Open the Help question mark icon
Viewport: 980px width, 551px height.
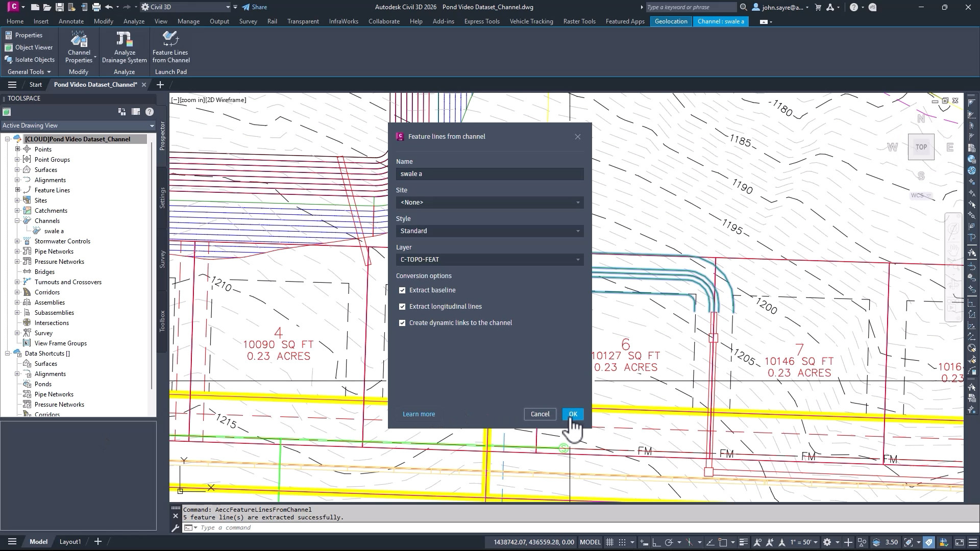click(854, 7)
